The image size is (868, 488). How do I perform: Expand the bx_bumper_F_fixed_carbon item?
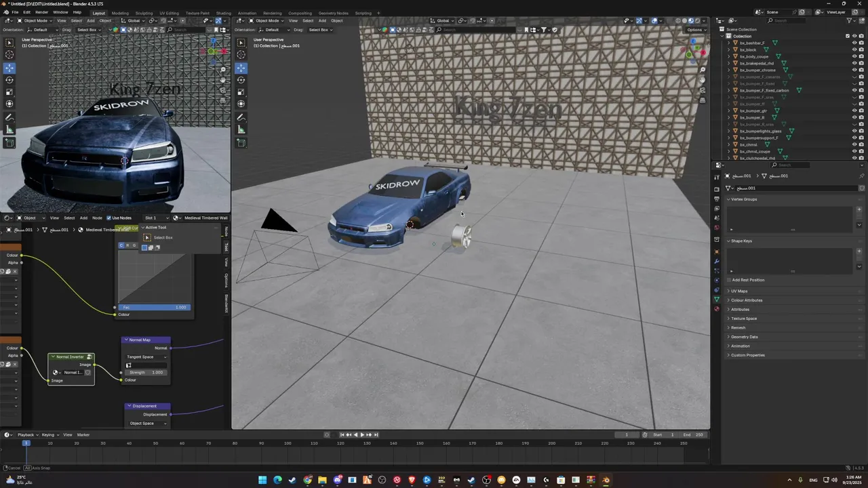729,90
